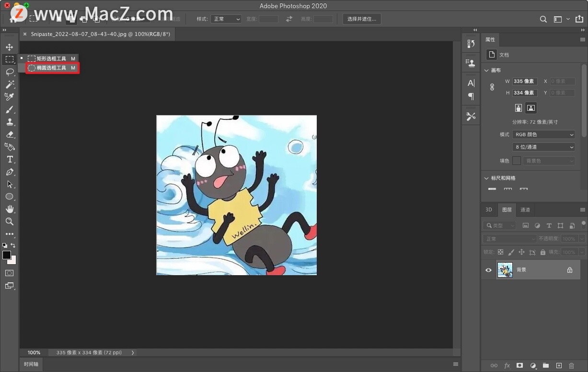Select the Hand tool
Screen dimensions: 588x372
pos(9,209)
